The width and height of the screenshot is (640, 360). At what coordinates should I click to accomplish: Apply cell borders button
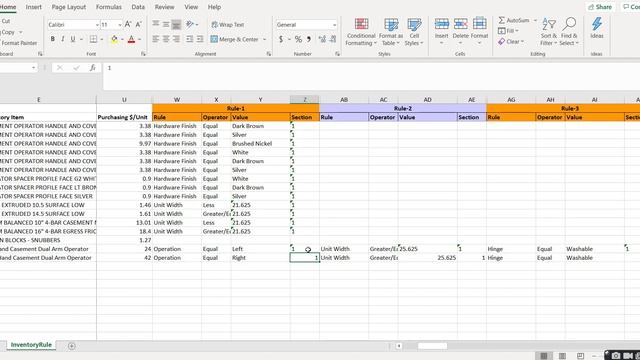[x=93, y=39]
